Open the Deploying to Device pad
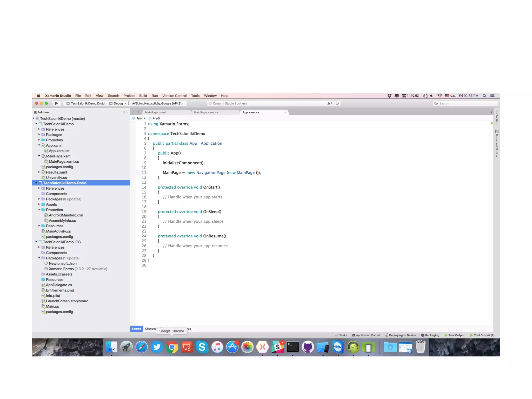The image size is (532, 399). 400,335
